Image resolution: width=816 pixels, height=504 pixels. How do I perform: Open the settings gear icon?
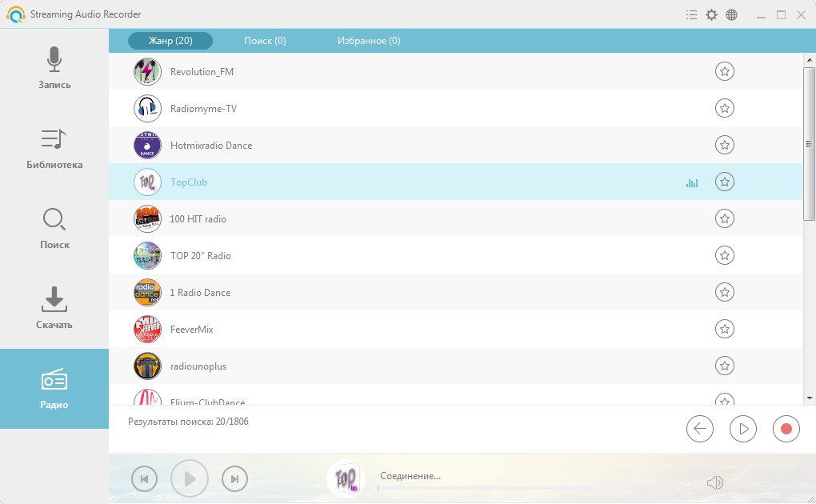pos(711,15)
